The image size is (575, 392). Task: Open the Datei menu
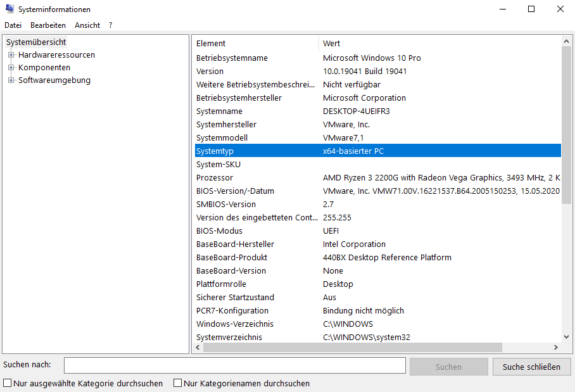[13, 25]
